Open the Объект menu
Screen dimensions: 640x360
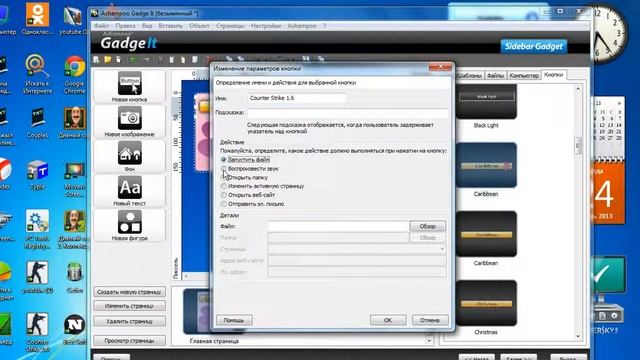(x=199, y=26)
